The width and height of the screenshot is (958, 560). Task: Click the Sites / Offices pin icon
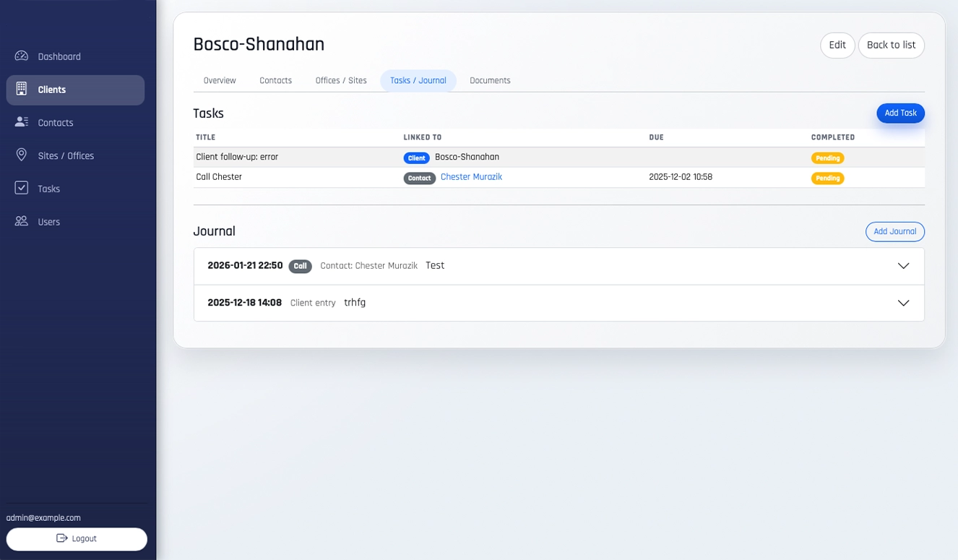click(22, 155)
